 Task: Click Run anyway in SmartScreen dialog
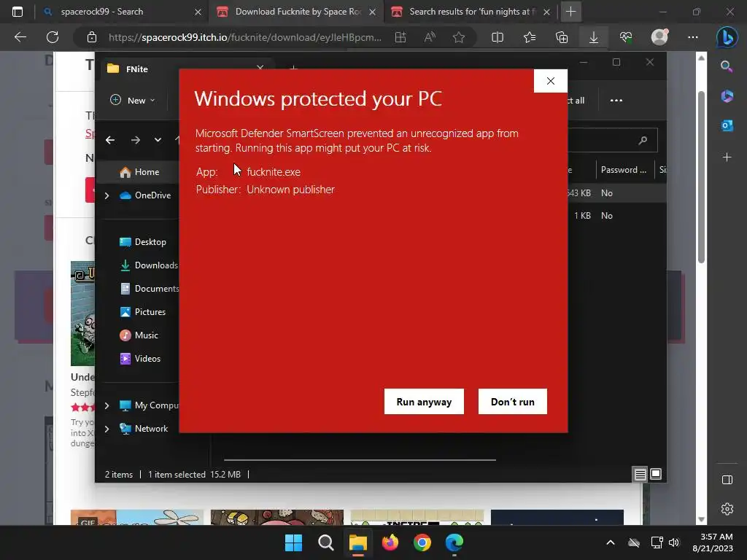coord(424,402)
